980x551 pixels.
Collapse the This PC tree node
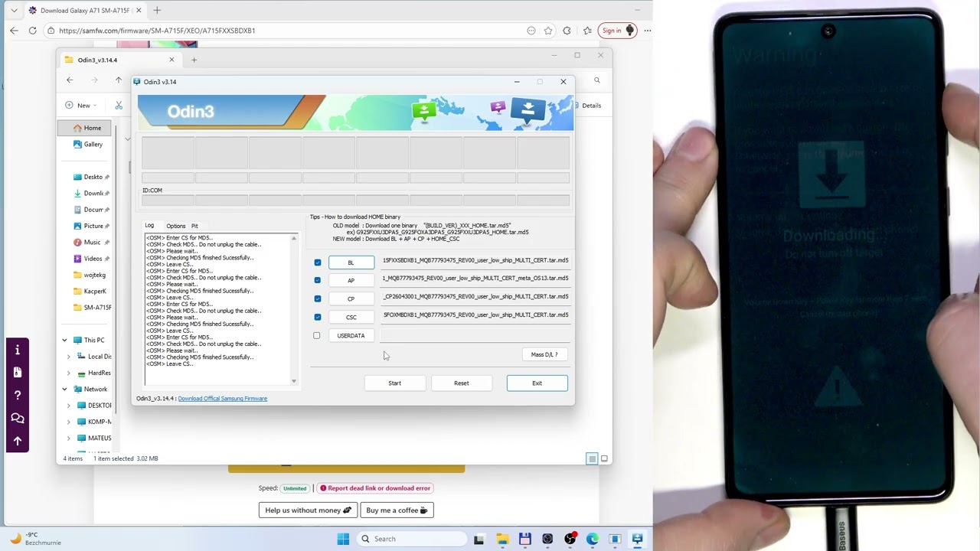point(64,340)
